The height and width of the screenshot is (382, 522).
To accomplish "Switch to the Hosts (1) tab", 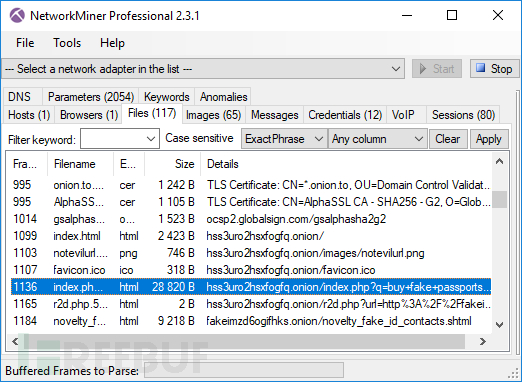I will tap(29, 115).
